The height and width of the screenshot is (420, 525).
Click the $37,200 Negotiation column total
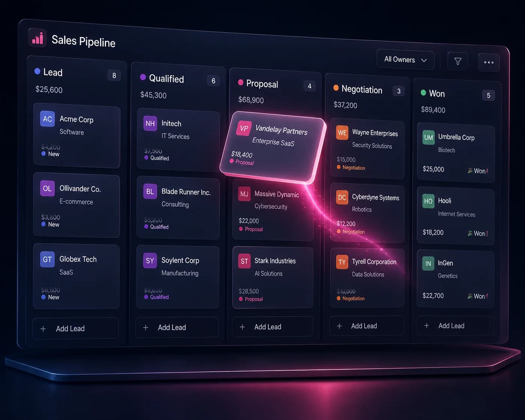pyautogui.click(x=345, y=105)
